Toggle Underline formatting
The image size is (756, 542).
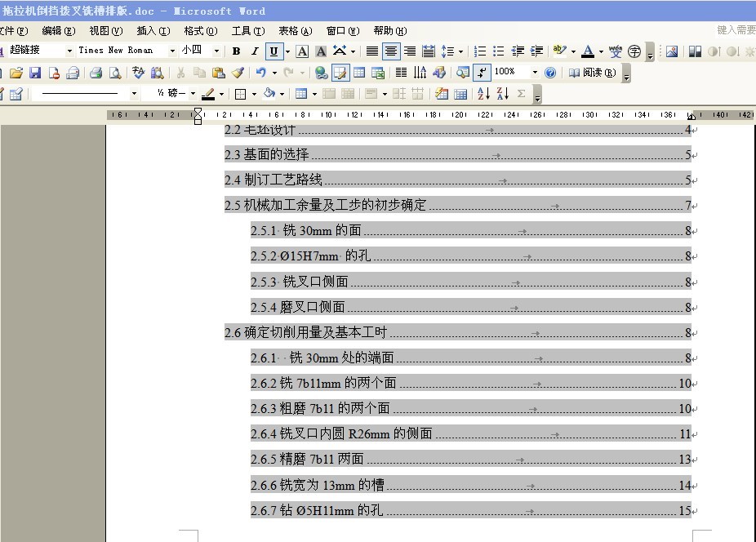click(x=273, y=51)
